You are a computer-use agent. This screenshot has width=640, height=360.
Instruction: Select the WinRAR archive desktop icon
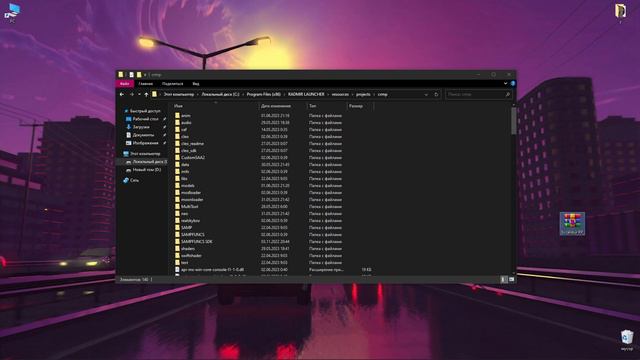point(572,223)
